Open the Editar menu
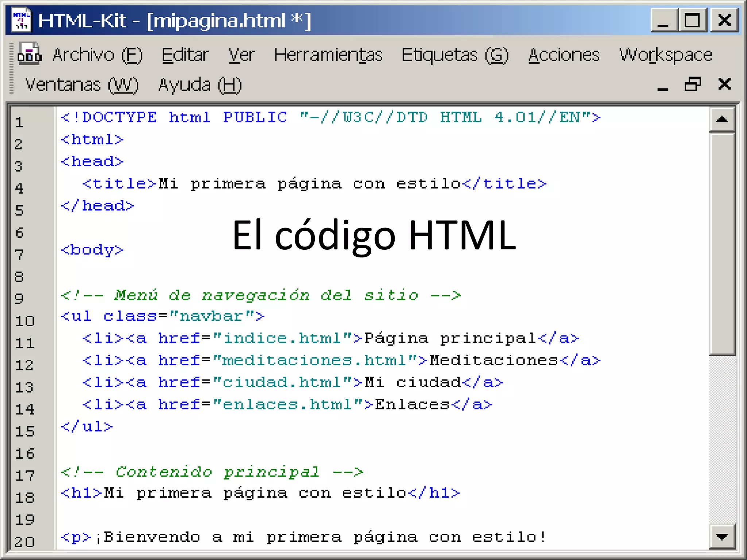The height and width of the screenshot is (560, 747). coord(185,55)
